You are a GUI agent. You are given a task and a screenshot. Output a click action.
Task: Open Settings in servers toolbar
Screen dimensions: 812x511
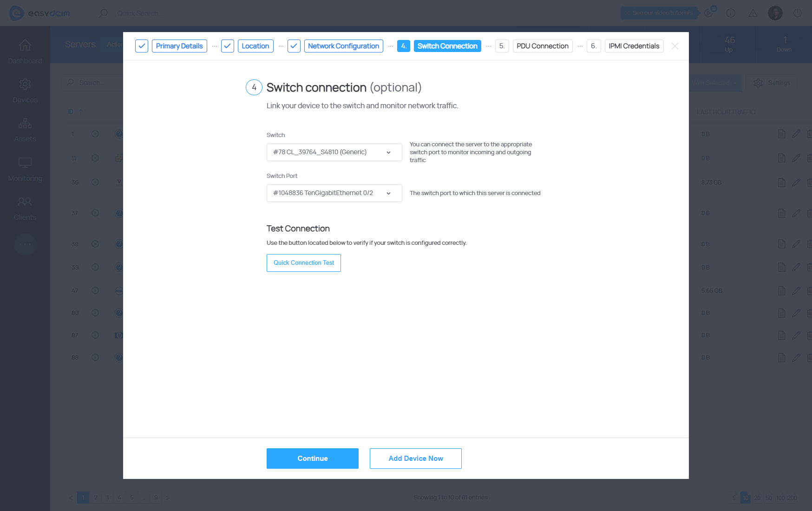tap(772, 83)
